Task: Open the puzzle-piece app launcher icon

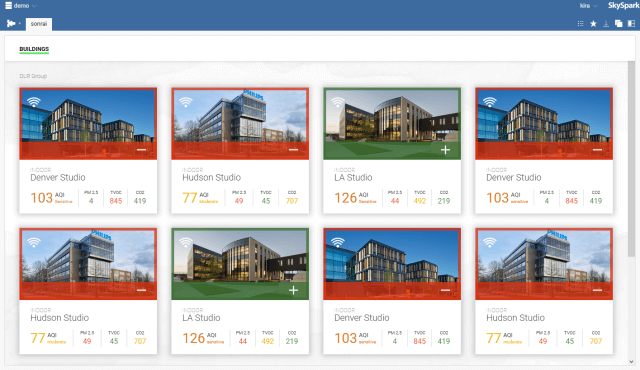Action: pos(11,24)
